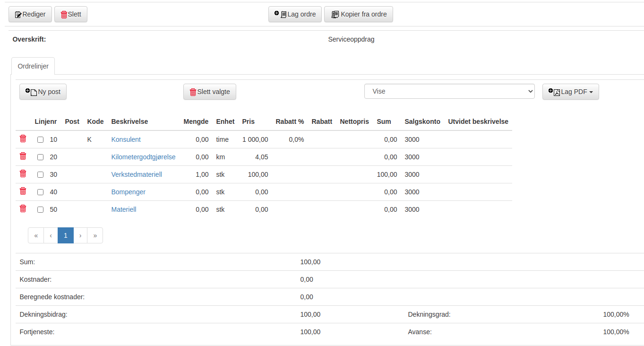Click the Beregnede kostnader label
644x346 pixels.
52,297
